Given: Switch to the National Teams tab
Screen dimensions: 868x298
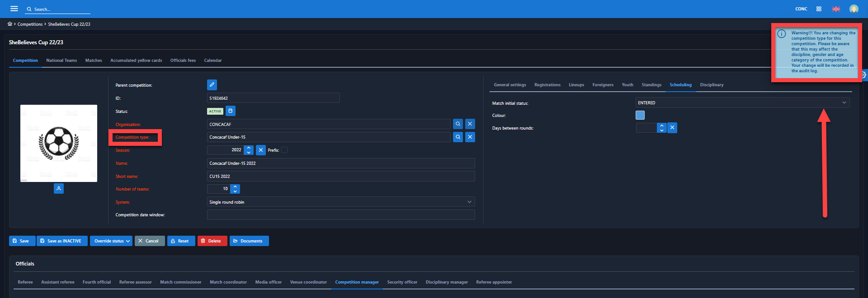Looking at the screenshot, I should 61,61.
